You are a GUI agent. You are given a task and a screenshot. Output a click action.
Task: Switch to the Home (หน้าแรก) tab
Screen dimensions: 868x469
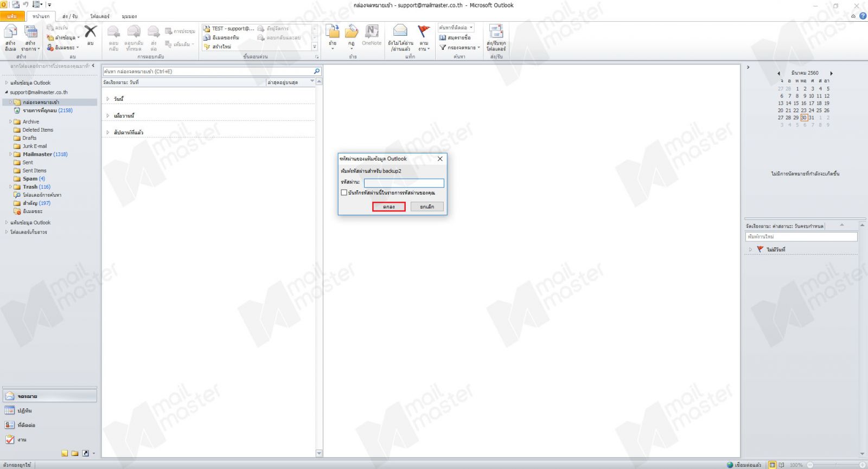click(x=41, y=16)
